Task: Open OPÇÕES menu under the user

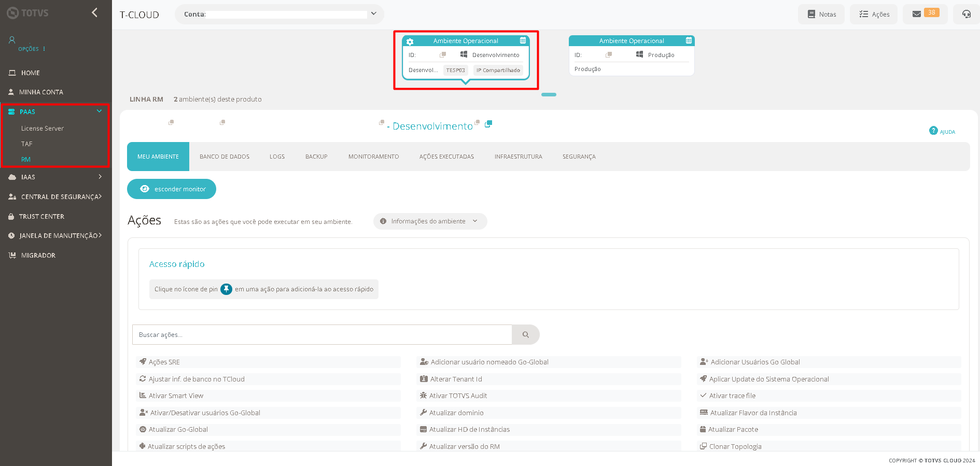Action: click(32, 49)
